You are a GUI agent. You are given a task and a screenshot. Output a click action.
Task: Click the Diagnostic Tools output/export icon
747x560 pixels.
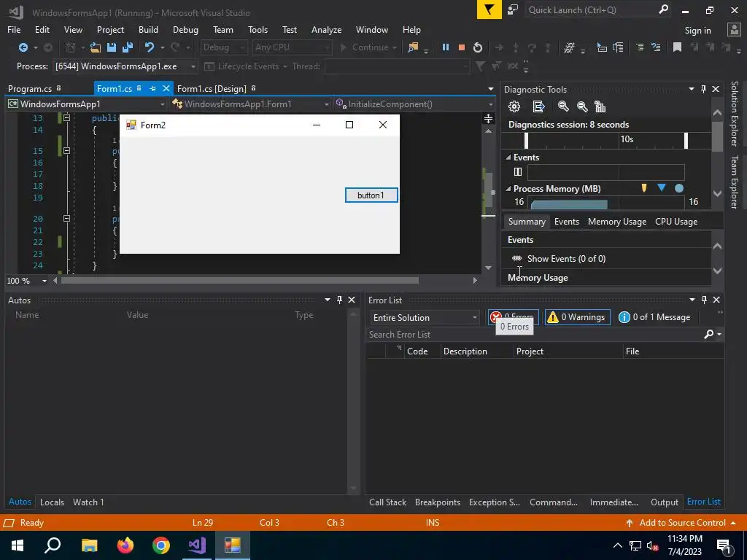538,106
